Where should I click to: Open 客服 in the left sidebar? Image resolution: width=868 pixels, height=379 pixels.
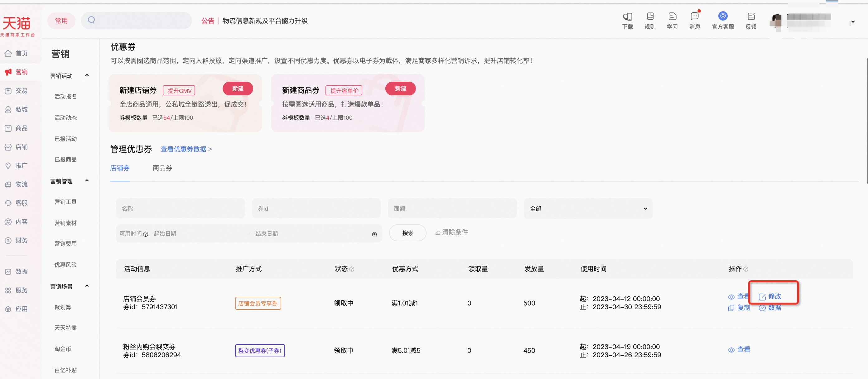click(16, 203)
